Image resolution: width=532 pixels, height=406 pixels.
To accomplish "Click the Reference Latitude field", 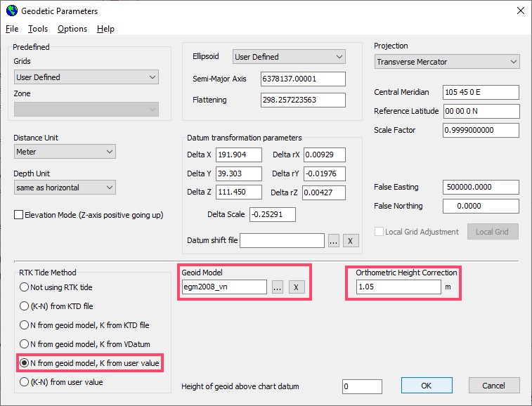I will (x=481, y=111).
